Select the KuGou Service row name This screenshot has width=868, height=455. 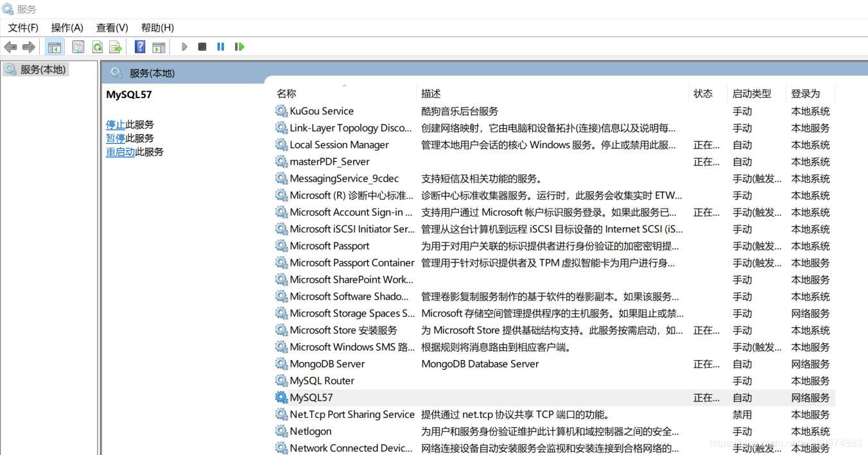322,111
